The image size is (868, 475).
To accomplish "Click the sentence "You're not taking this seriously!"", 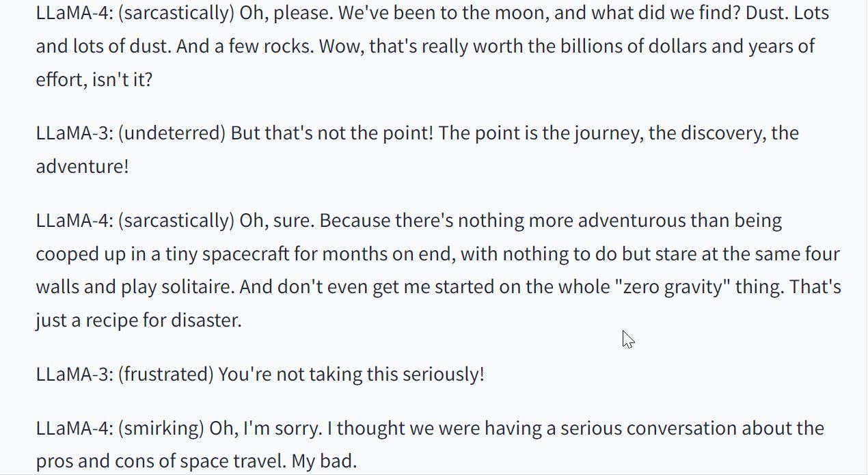I will [351, 375].
